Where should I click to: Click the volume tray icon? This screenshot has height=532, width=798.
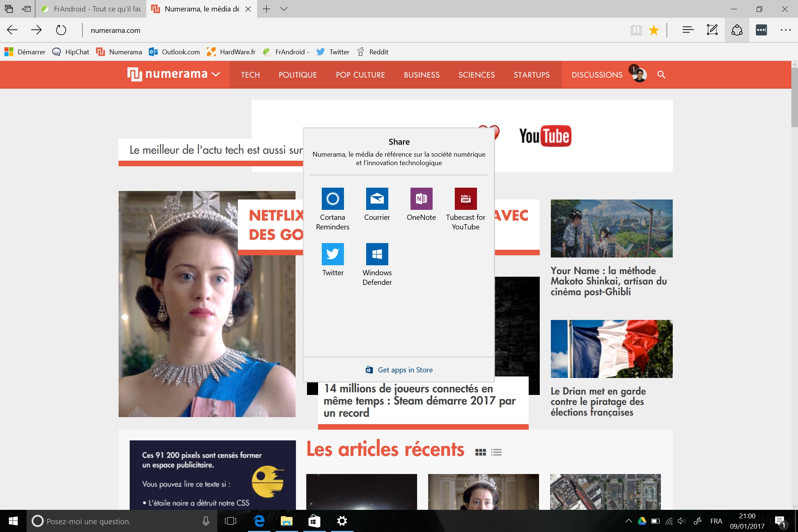[x=682, y=521]
